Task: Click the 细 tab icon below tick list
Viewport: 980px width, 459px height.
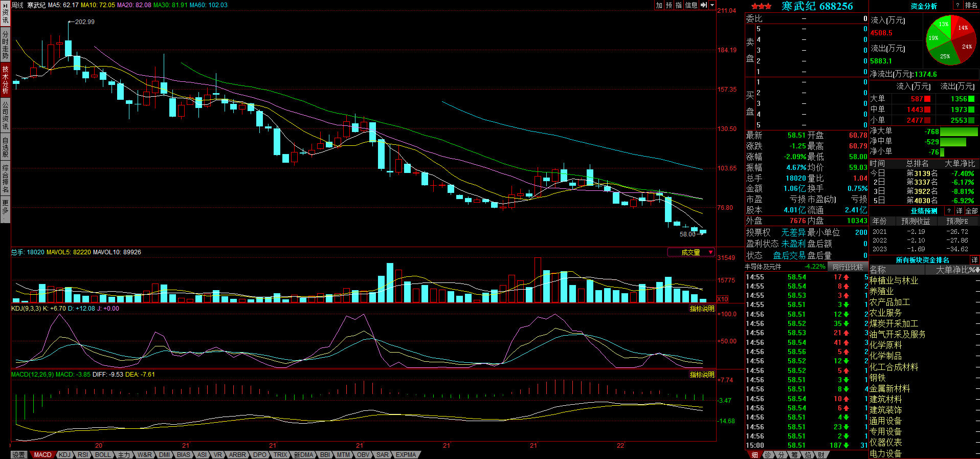Action: tap(755, 454)
